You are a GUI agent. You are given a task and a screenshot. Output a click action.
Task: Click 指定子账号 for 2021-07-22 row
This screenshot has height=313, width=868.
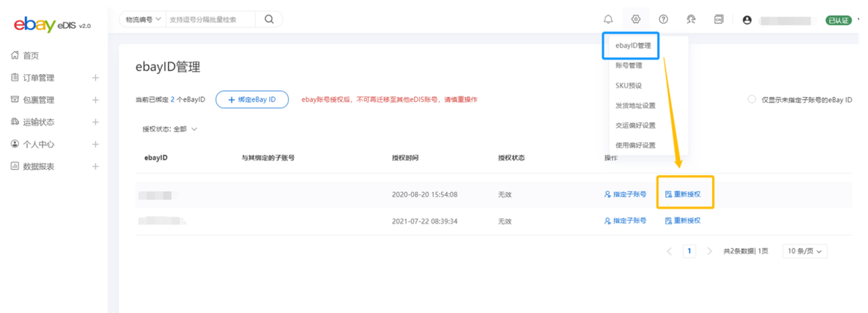(625, 221)
